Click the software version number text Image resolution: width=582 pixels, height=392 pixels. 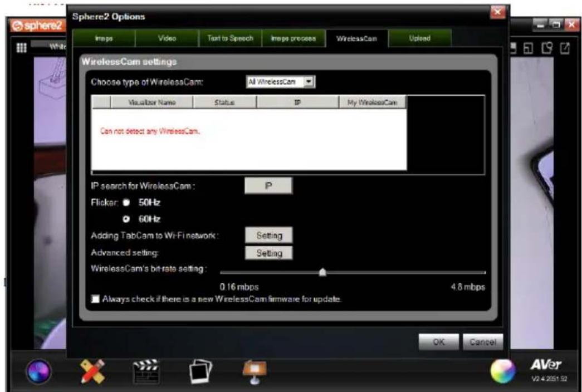[x=549, y=379]
